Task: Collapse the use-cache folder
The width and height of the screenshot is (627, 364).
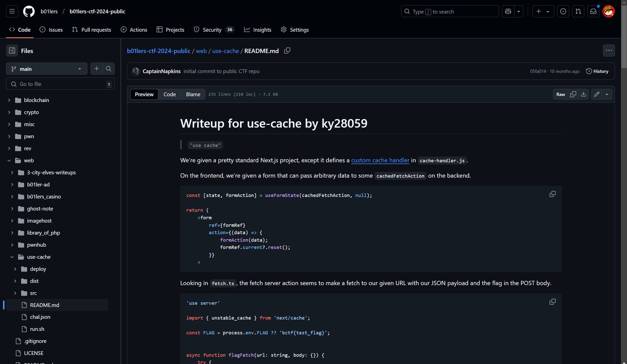Action: [12, 257]
